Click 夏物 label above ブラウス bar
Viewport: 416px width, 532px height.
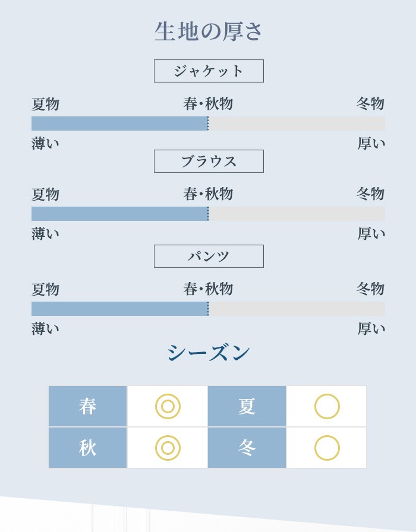[x=46, y=194]
